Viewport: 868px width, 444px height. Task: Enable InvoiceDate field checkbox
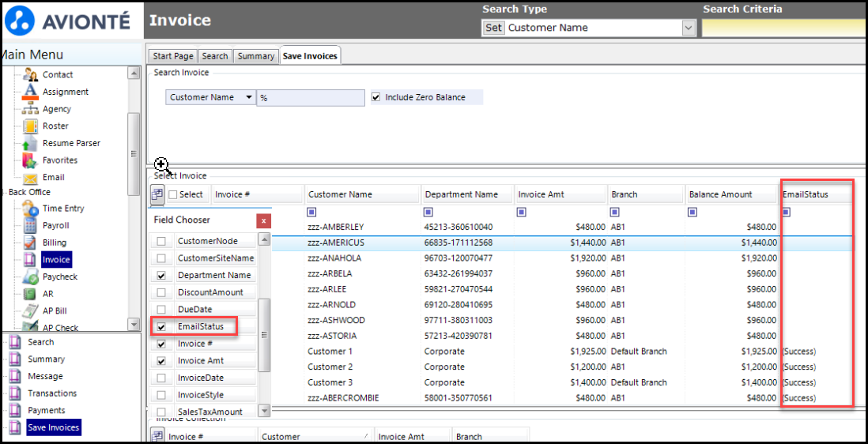(x=161, y=378)
